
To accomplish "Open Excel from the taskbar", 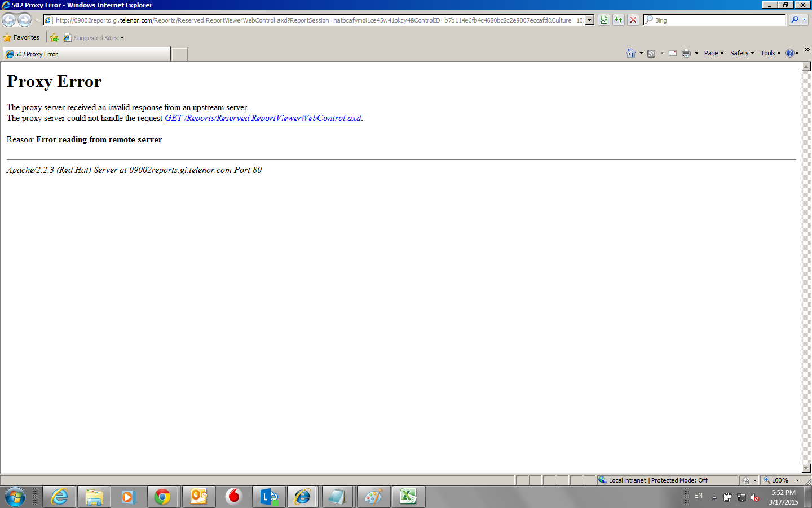I will coord(408,497).
